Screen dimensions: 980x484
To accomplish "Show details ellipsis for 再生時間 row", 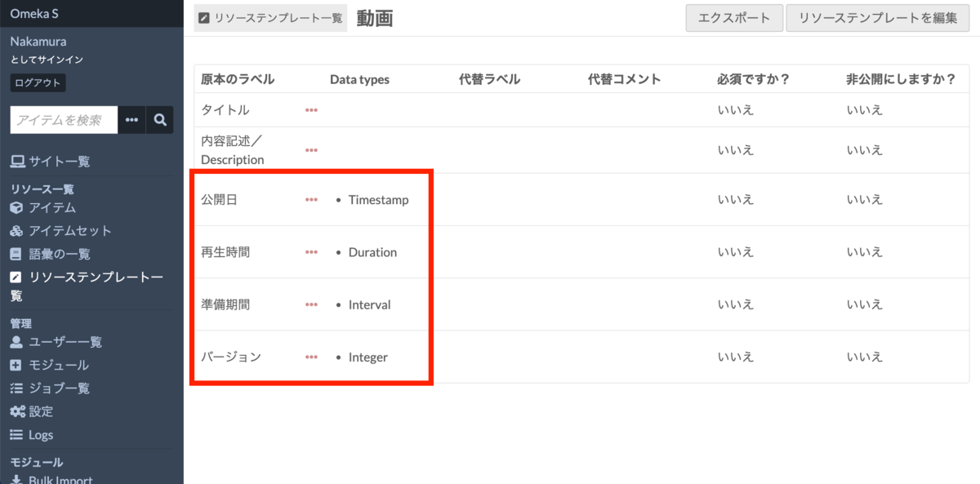I will click(x=311, y=252).
